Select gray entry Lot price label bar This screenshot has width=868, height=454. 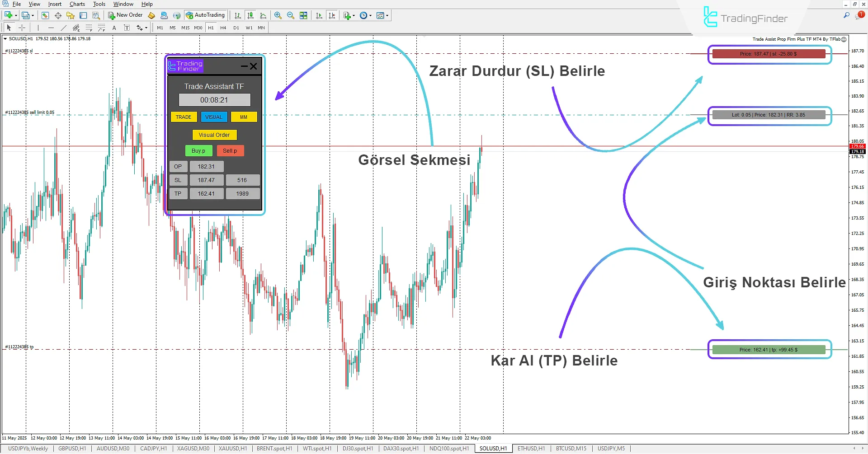[769, 115]
